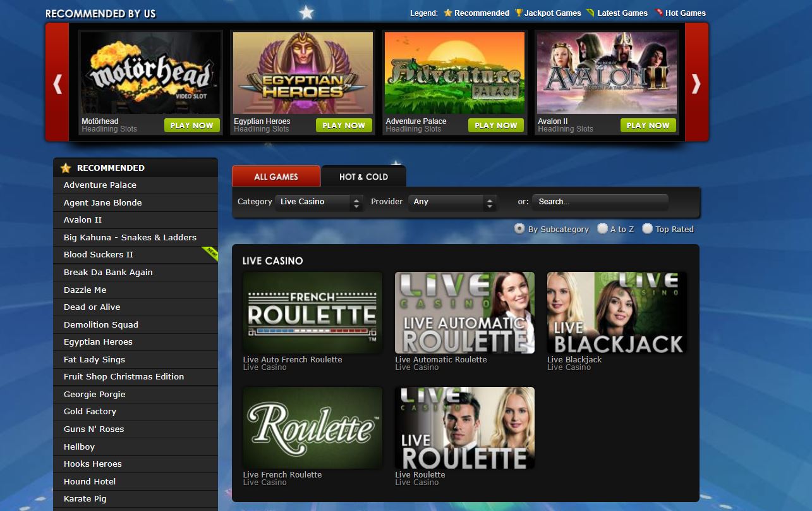This screenshot has height=511, width=812.
Task: Open the Provider dropdown showing Any
Action: pyautogui.click(x=452, y=202)
